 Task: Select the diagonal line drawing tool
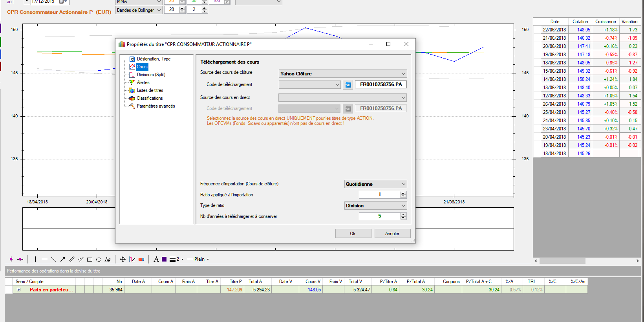[53, 259]
